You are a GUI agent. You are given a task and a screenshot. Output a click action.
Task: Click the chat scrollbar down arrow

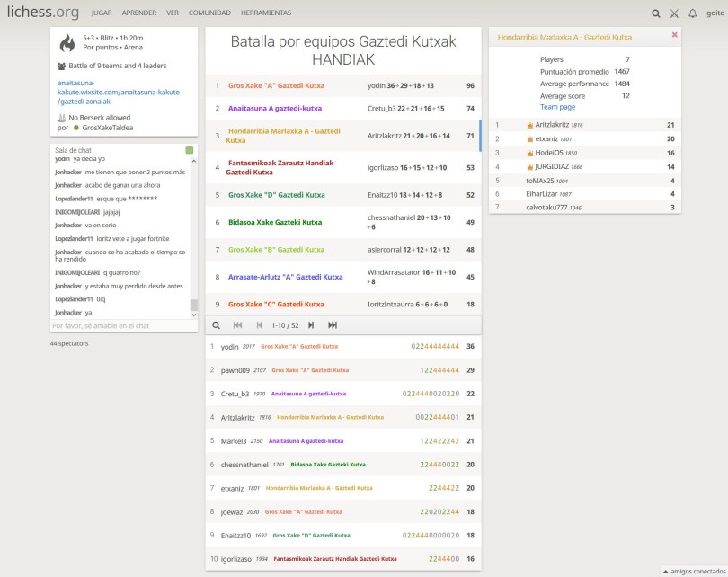point(193,315)
